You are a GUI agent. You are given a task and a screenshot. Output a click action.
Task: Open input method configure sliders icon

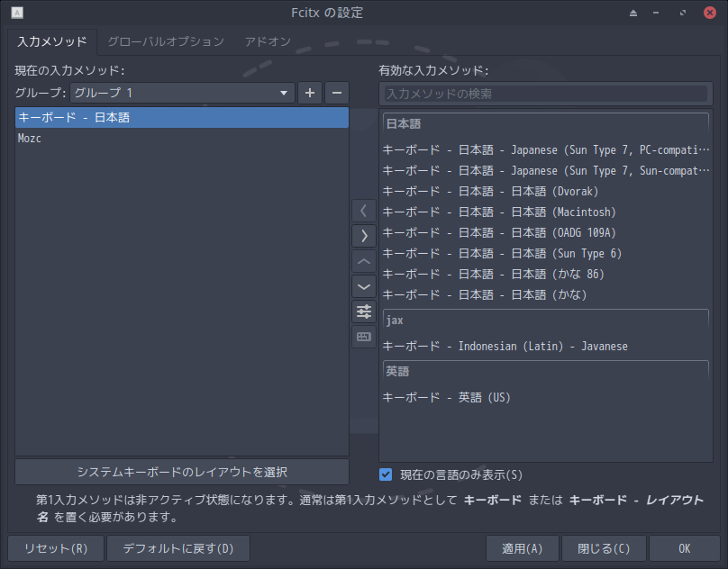click(x=364, y=312)
